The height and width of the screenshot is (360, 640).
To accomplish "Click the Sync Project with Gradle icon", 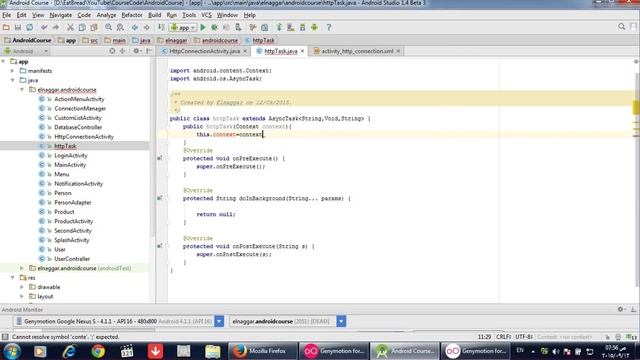I will point(279,27).
